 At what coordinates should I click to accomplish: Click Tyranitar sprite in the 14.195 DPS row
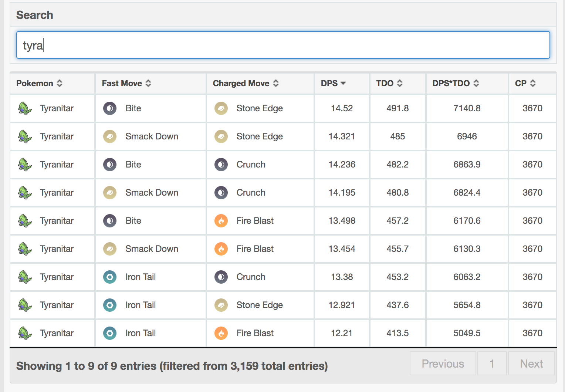click(25, 193)
